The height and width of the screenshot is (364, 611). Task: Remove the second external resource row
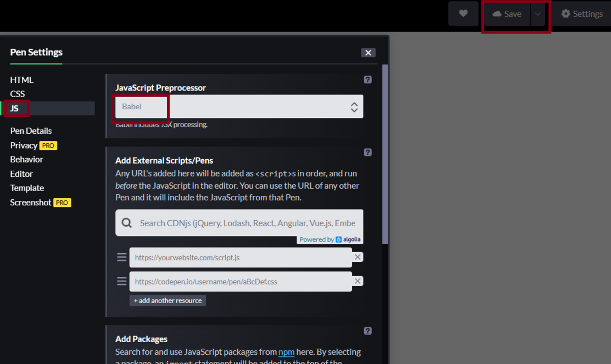point(358,281)
